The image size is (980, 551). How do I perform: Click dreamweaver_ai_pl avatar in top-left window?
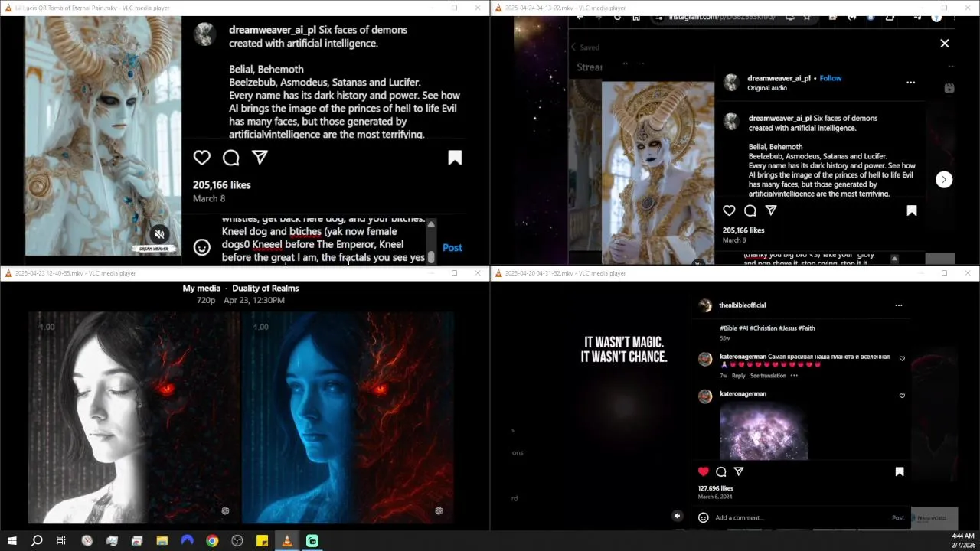coord(204,34)
